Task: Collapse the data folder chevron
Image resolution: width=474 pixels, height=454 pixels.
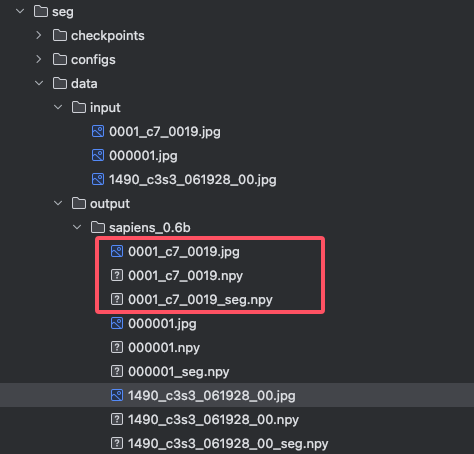Action: click(39, 83)
